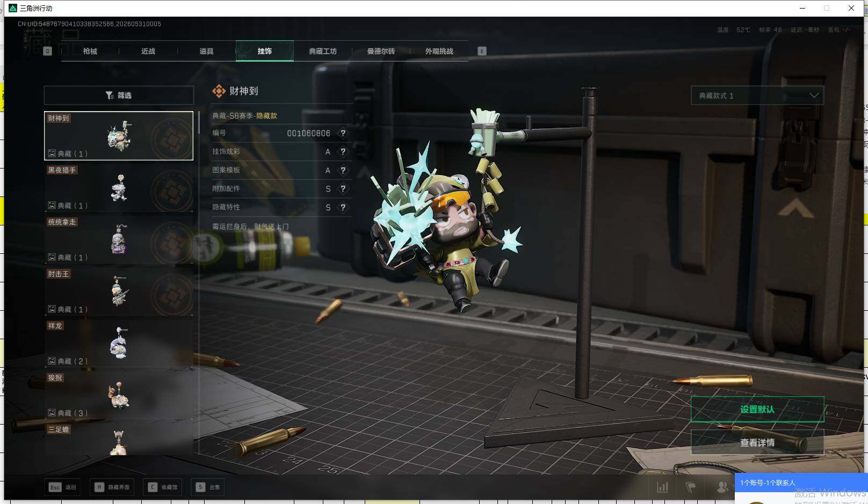This screenshot has height=504, width=868.
Task: Click the 三角洲行动 app icon in title bar
Action: pos(13,8)
